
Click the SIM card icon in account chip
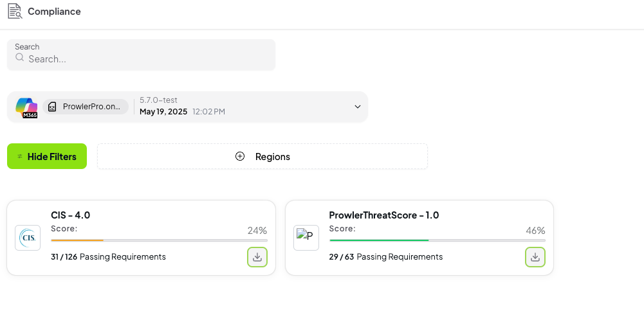(x=51, y=107)
